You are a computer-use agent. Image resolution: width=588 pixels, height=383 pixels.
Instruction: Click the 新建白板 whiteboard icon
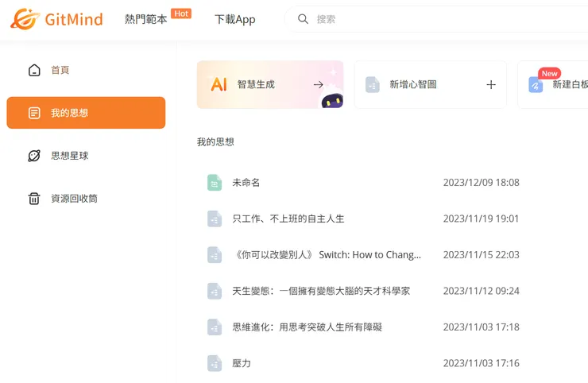[536, 84]
